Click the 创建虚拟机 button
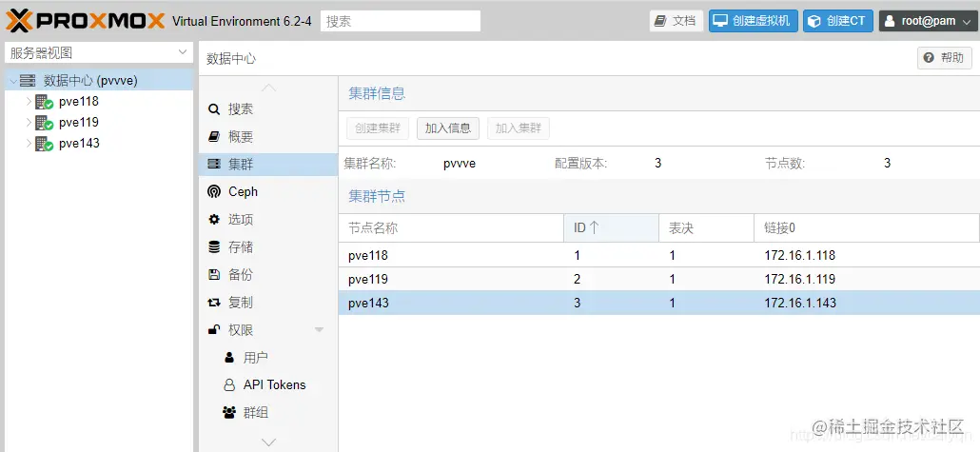980x452 pixels. (x=754, y=21)
